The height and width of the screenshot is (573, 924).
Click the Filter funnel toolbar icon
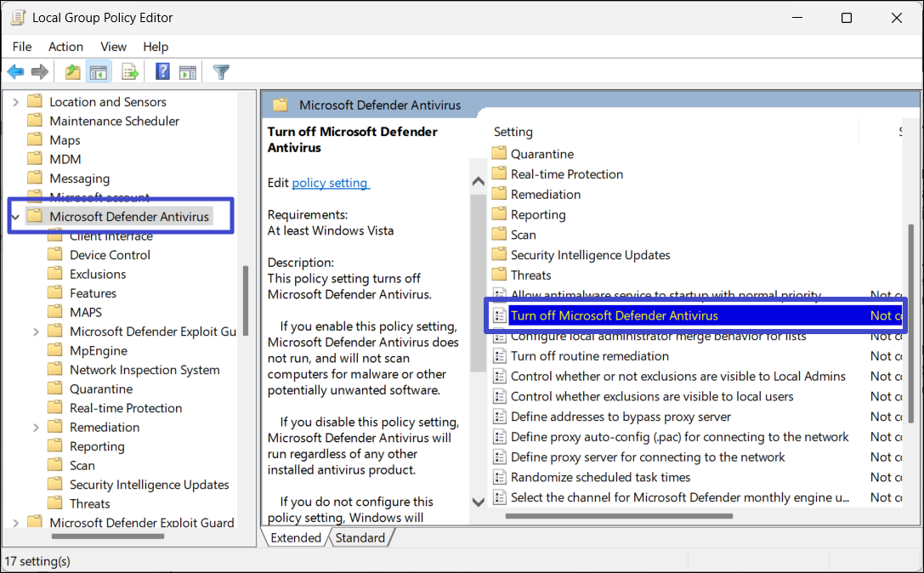tap(221, 72)
